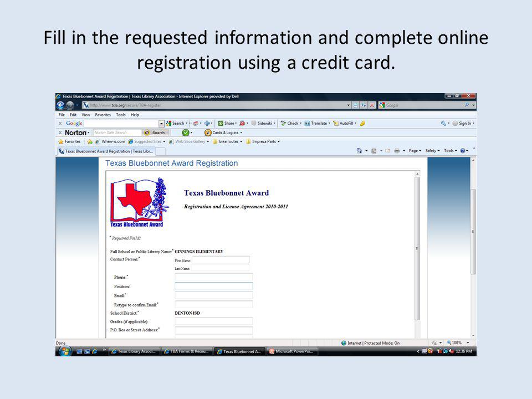Click the Last Name input field
Viewport: 532px width, 399px height.
[220, 268]
